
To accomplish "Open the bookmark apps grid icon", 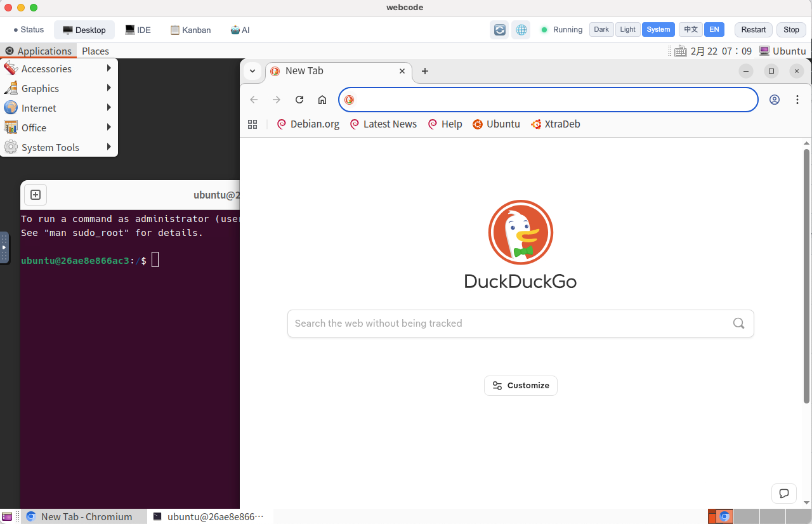I will tap(252, 124).
